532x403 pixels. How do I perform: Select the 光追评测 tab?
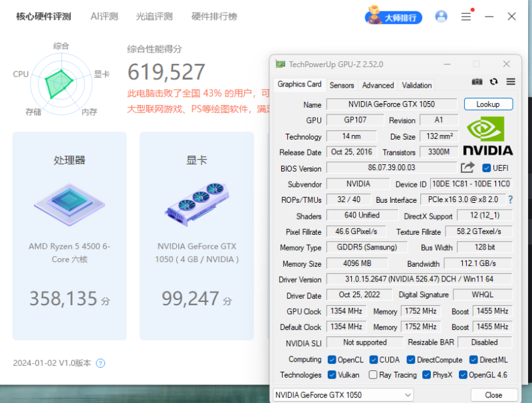pyautogui.click(x=154, y=16)
